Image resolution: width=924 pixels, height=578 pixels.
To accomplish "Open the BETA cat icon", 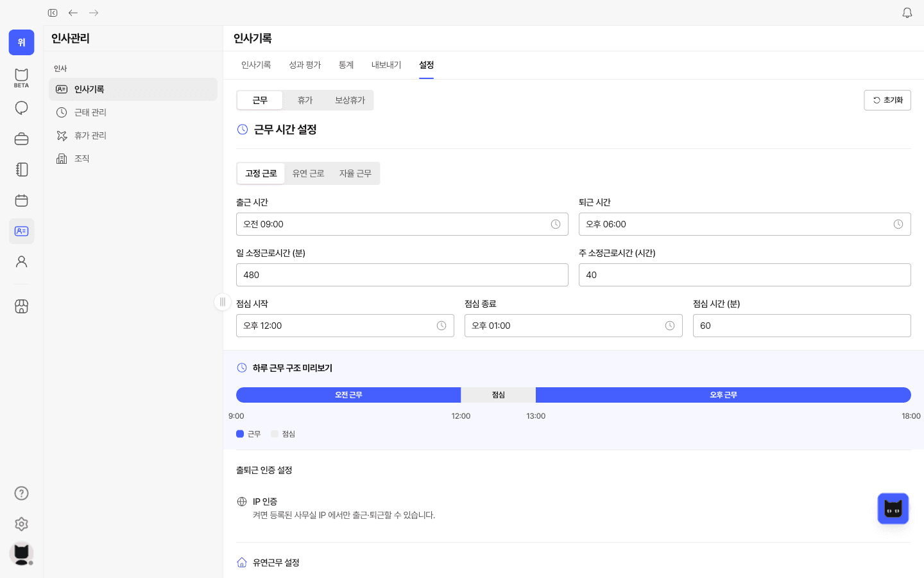I will coord(21,77).
